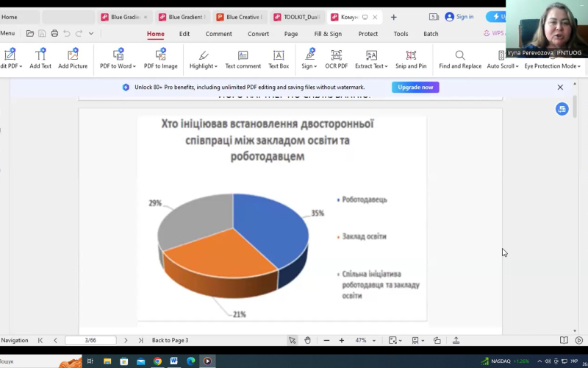Open the Edit ribbon tab
Viewport: 588px width, 368px height.
(184, 34)
